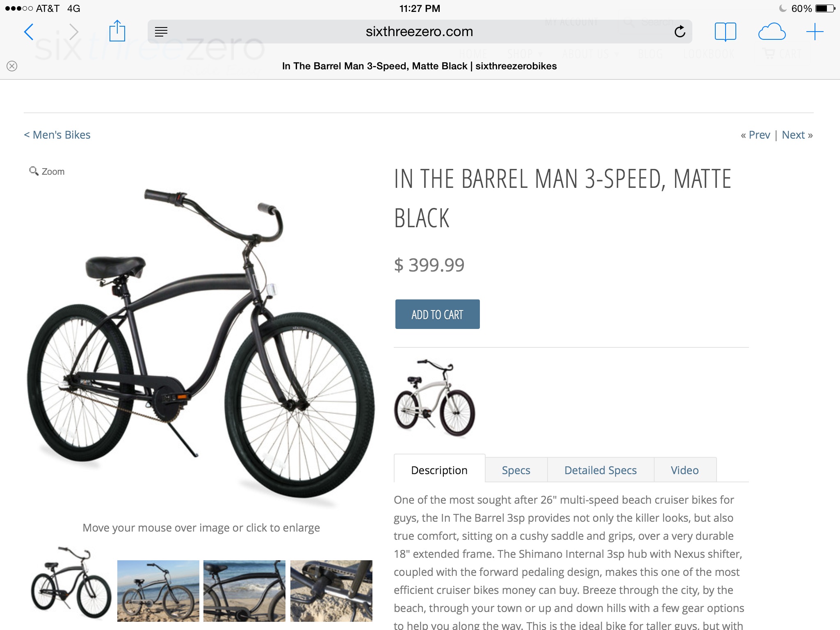Go back to Men's Bikes
This screenshot has width=840, height=630.
57,135
